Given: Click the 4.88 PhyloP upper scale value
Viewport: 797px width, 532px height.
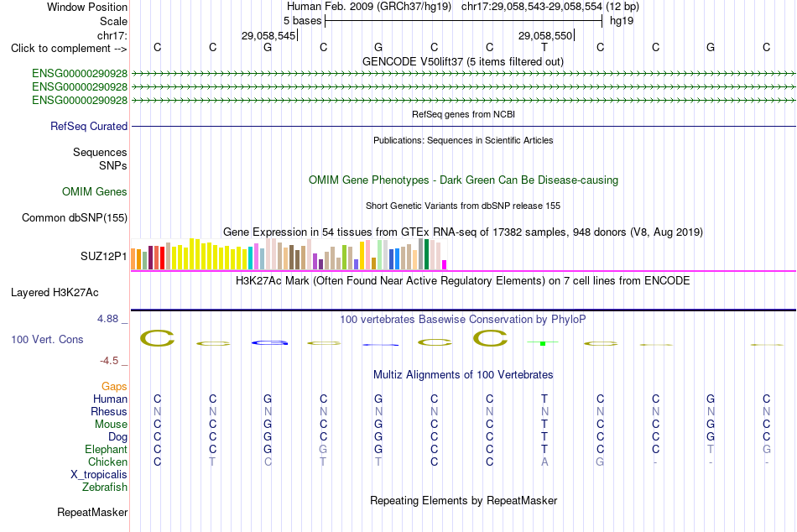Looking at the screenshot, I should tap(107, 319).
